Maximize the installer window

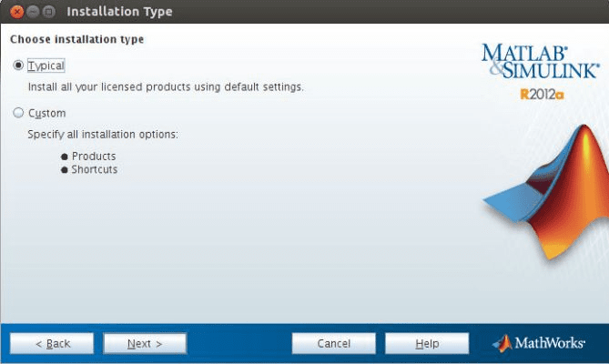[48, 12]
